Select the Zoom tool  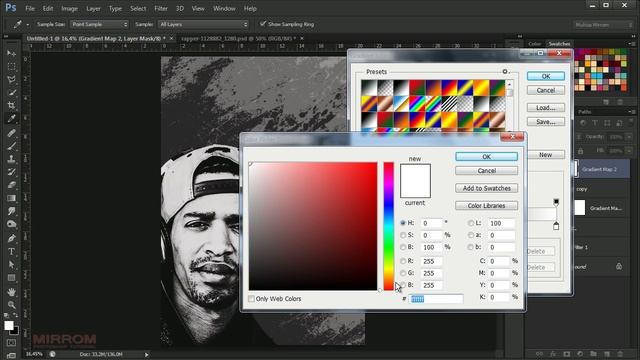point(11,305)
